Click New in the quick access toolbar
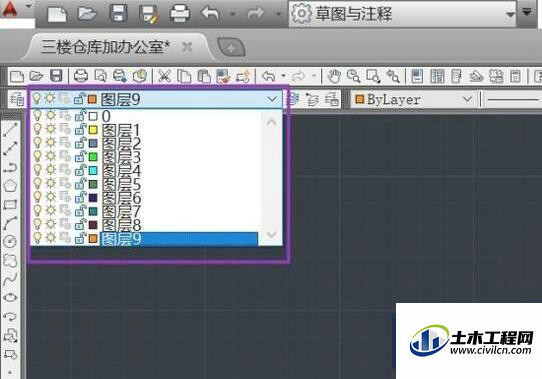This screenshot has height=379, width=542. click(x=57, y=14)
